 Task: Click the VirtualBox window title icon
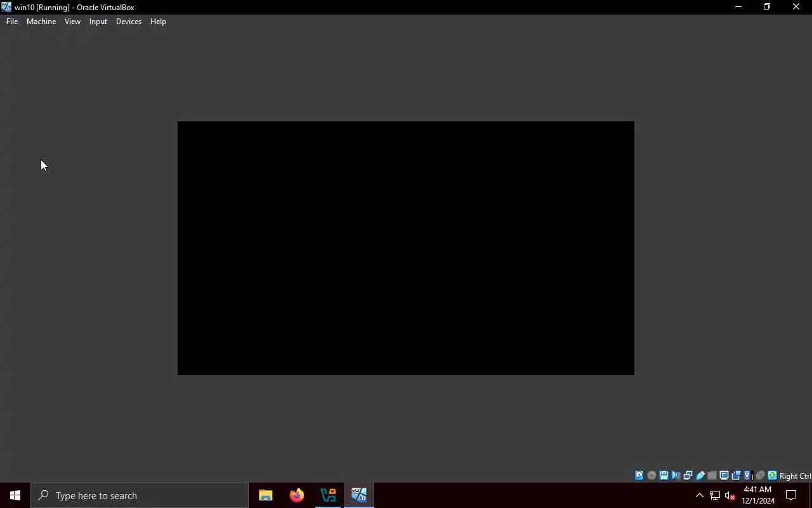click(x=6, y=7)
